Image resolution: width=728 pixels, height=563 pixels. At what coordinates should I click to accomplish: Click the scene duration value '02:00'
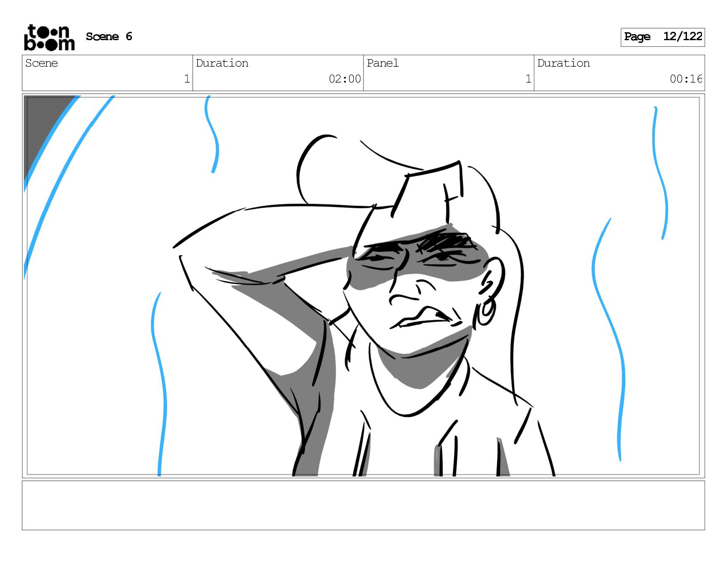(345, 79)
